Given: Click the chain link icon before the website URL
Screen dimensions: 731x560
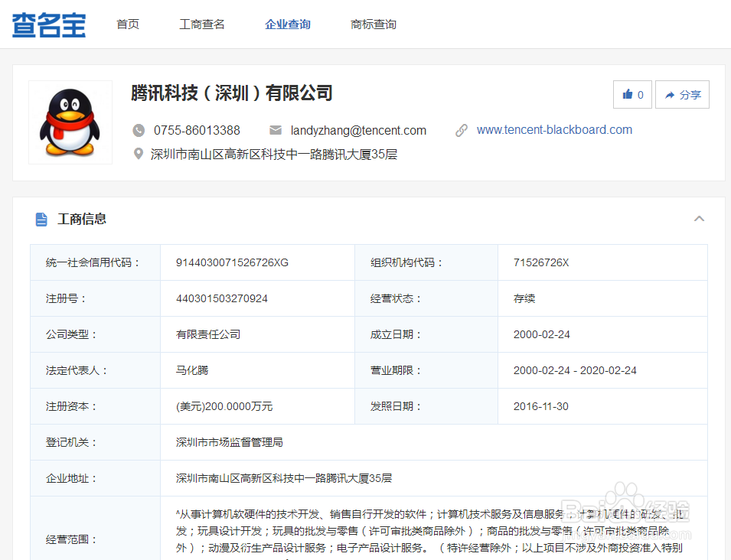Looking at the screenshot, I should click(462, 130).
